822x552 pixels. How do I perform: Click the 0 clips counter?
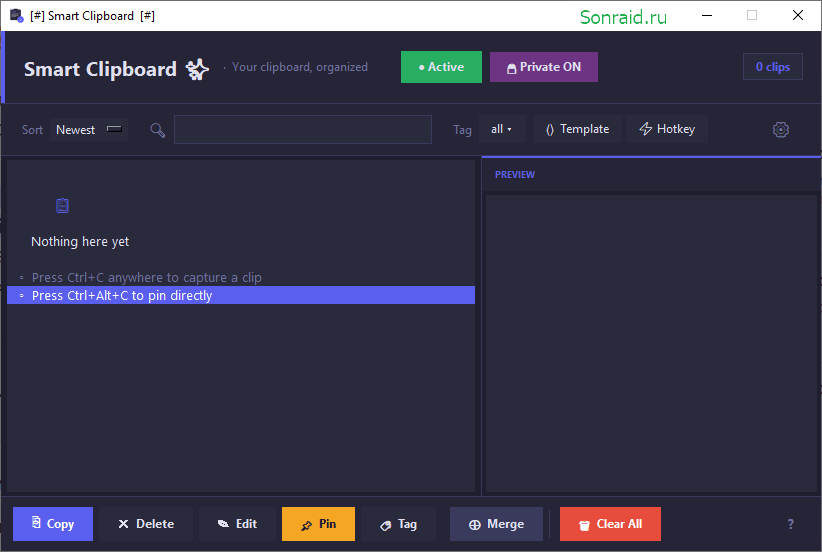tap(773, 67)
